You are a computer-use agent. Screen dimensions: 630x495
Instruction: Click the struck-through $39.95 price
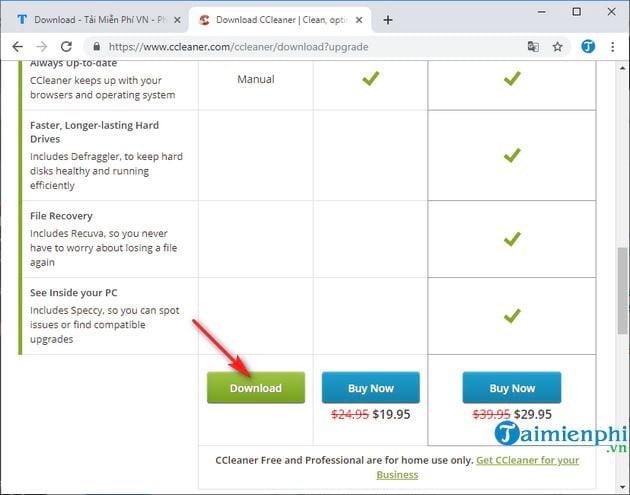(x=491, y=414)
